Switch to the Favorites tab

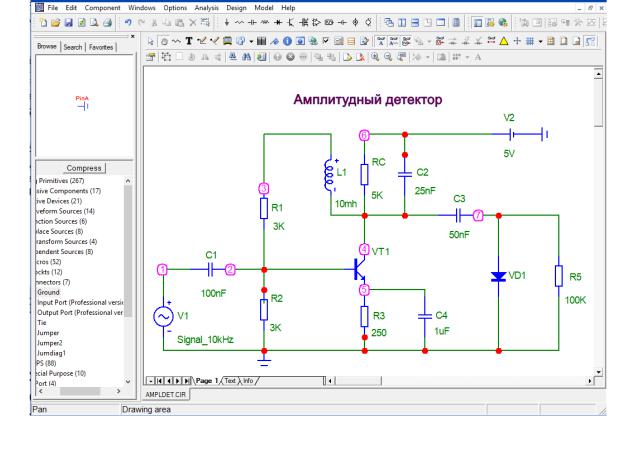(101, 47)
